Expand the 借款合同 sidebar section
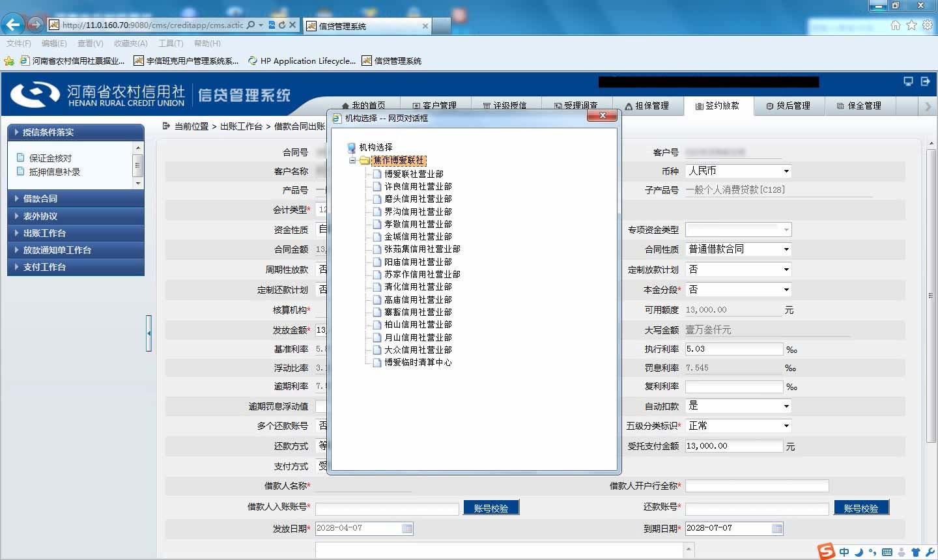 76,199
